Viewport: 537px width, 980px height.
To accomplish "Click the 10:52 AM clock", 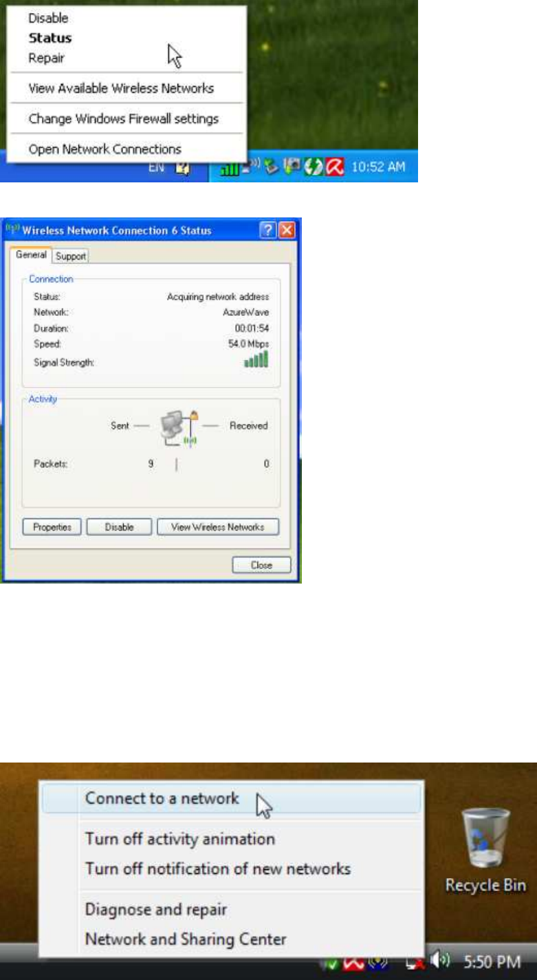I will (x=379, y=167).
